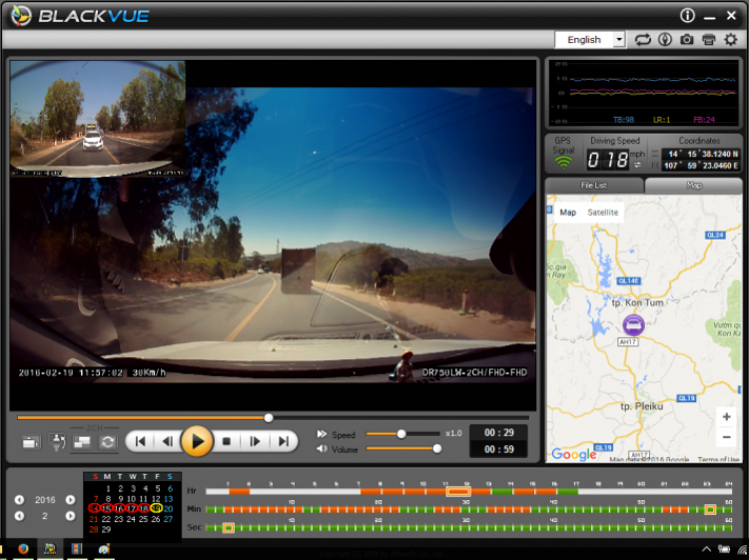Start playback with the Play button
Viewport: 749px width, 560px height.
click(197, 441)
